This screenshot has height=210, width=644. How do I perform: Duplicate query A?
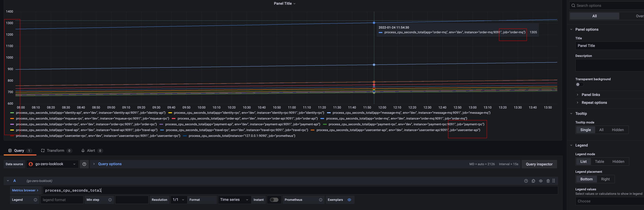tap(533, 181)
